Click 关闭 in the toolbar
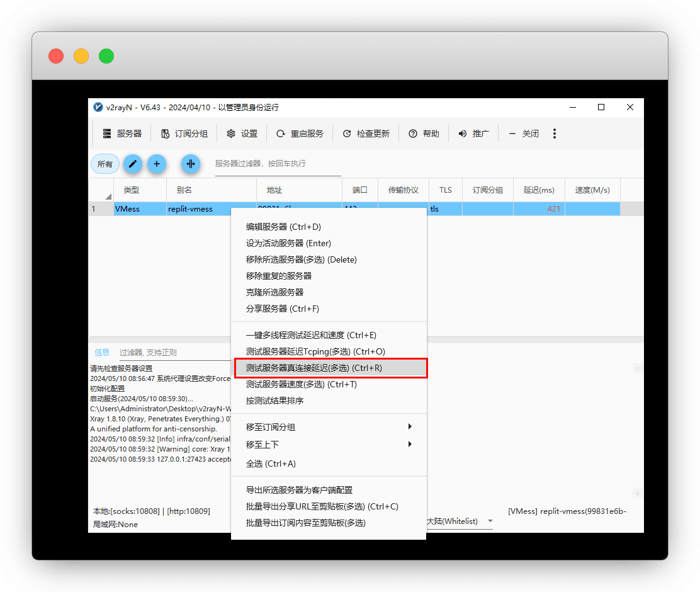 524,134
